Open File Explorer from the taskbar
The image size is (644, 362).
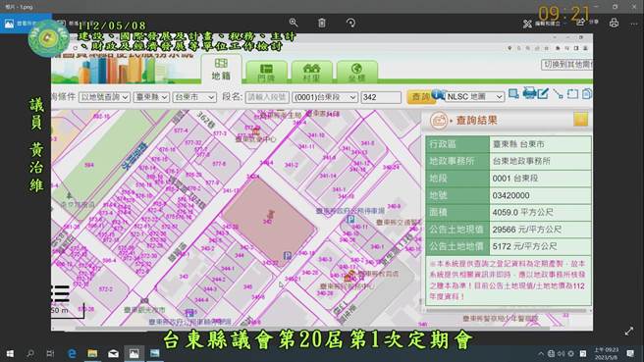92,353
